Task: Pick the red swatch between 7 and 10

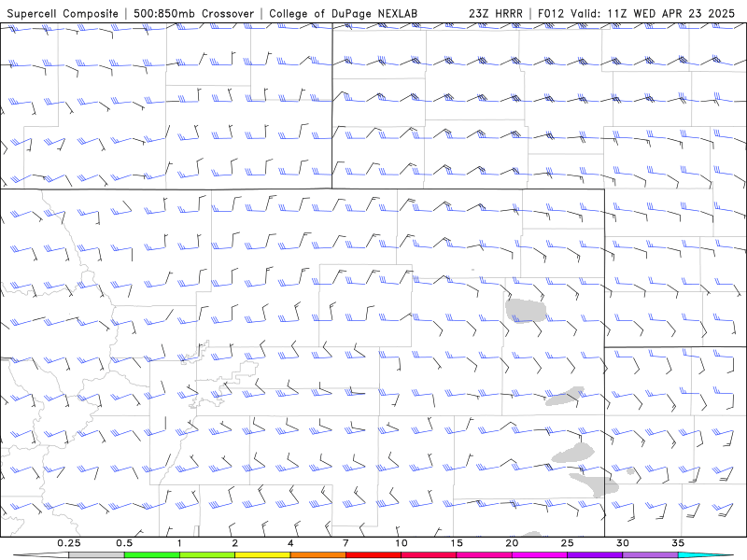Action: [373, 555]
